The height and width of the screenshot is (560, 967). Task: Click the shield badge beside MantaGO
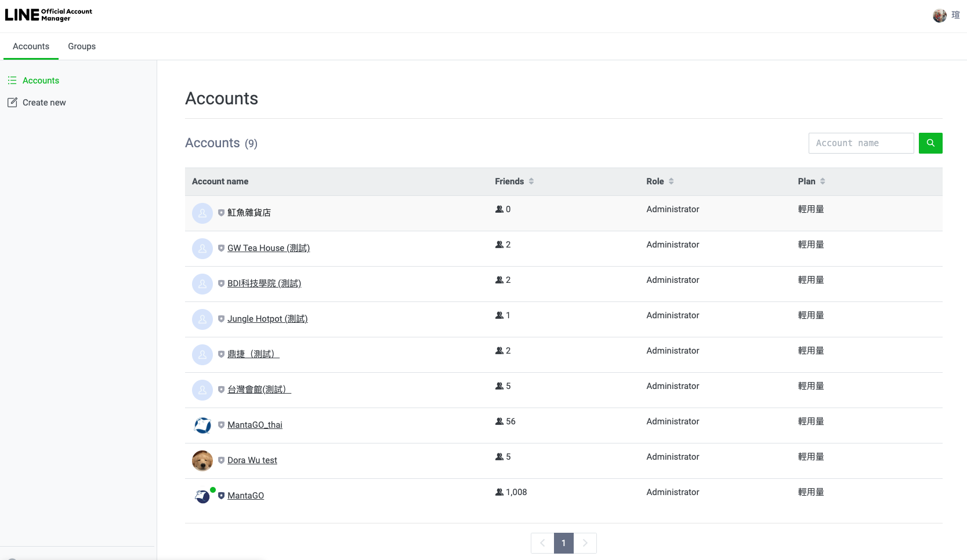point(221,496)
